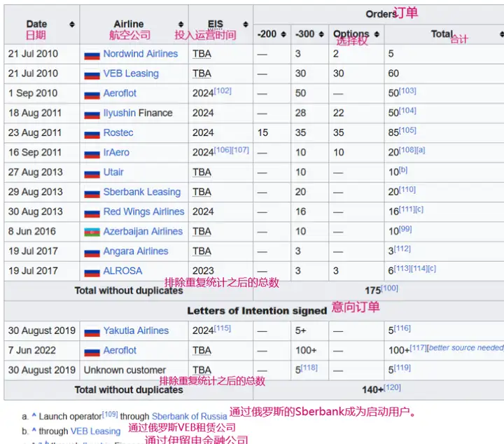Click TBA abbreviation in Nordwind row
Image resolution: width=504 pixels, height=444 pixels.
pyautogui.click(x=202, y=54)
